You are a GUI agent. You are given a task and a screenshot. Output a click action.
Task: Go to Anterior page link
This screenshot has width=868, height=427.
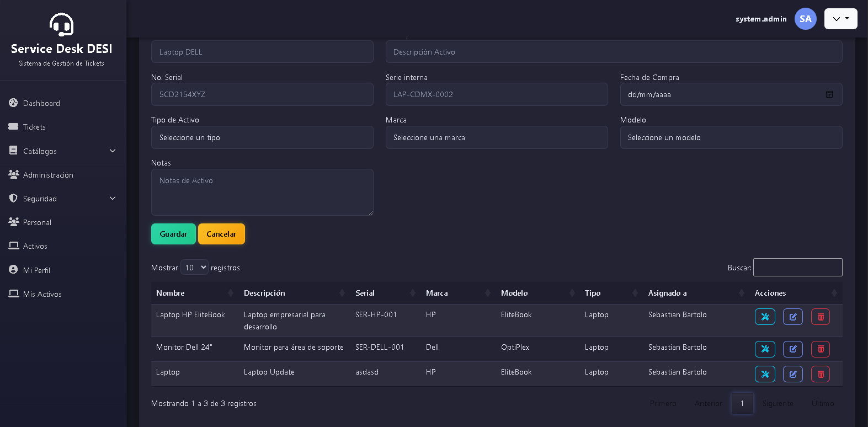coord(708,403)
